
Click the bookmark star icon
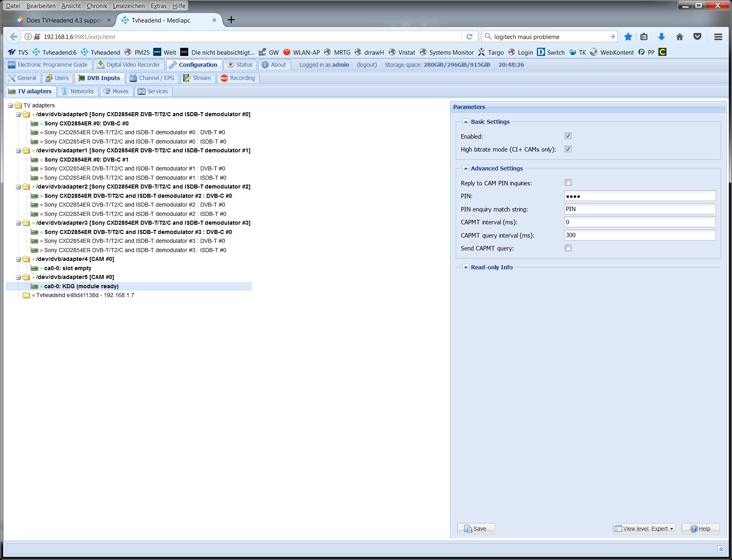point(628,37)
